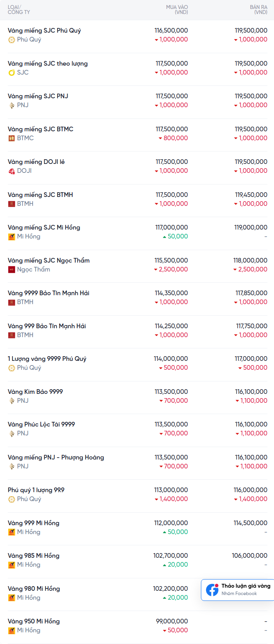The image size is (274, 644).
Task: Click Mi Hồng logo under Vàng miếng SJC Mi Hồng
Action: click(12, 237)
